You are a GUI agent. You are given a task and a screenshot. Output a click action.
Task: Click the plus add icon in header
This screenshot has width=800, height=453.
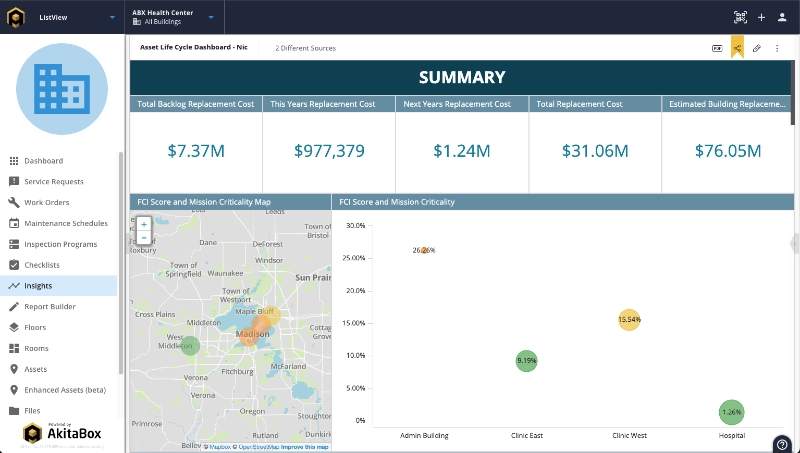pos(762,17)
